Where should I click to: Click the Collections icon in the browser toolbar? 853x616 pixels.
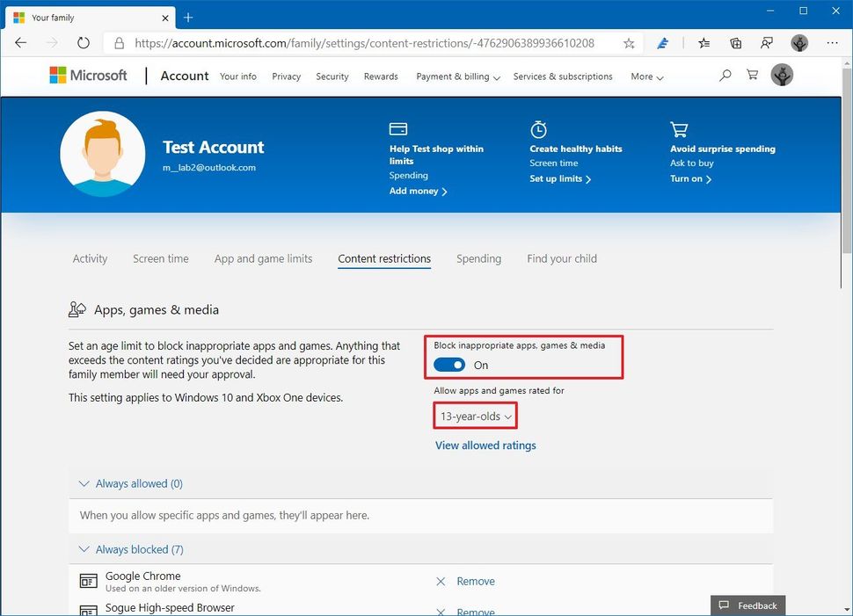pos(735,42)
